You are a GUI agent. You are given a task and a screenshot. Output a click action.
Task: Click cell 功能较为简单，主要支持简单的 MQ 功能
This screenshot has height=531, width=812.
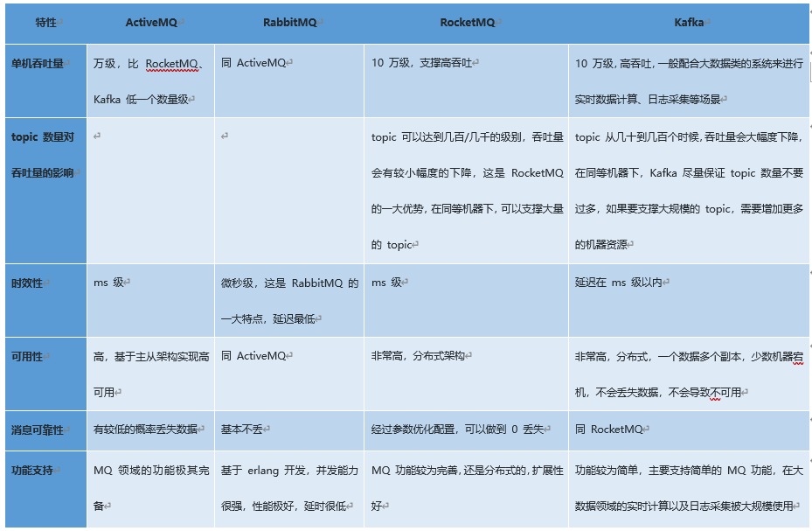[x=689, y=489]
